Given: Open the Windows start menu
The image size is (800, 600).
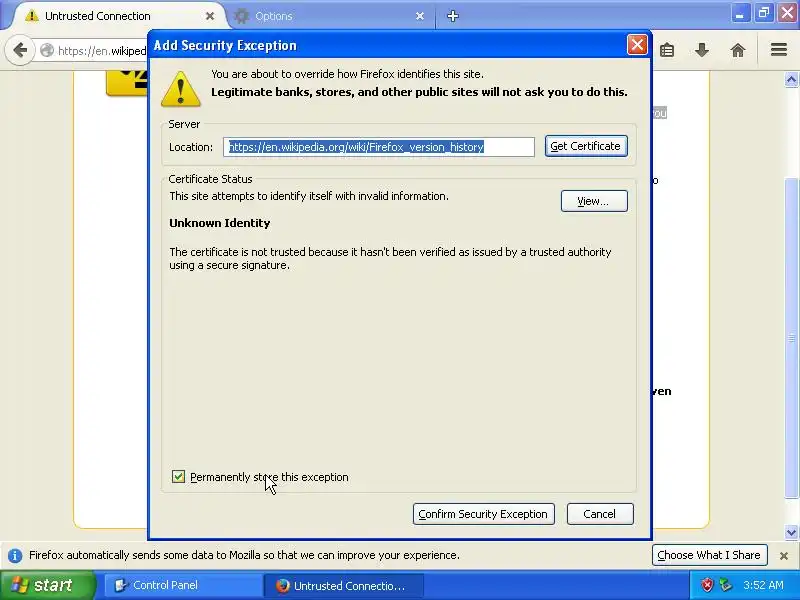Looking at the screenshot, I should (47, 585).
